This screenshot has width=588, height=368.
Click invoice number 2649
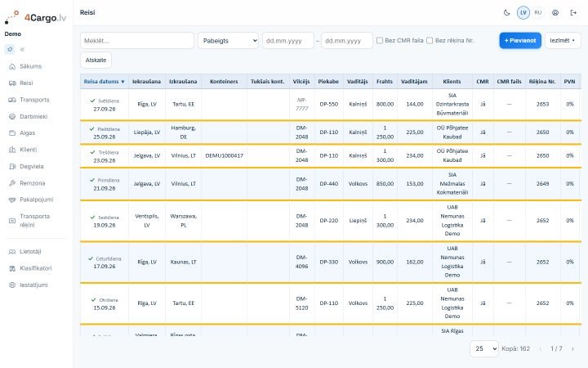point(542,184)
